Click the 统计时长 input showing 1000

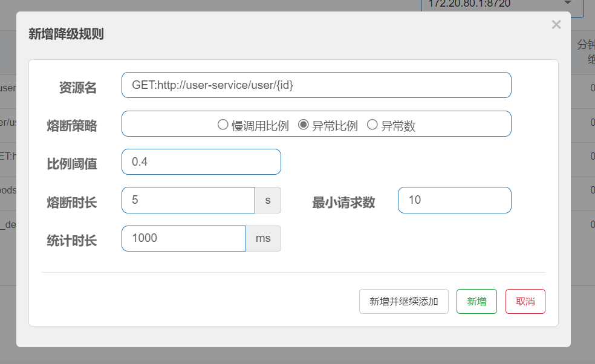[184, 238]
